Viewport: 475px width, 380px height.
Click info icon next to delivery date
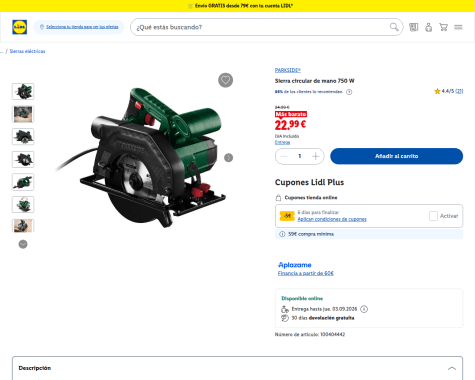(x=364, y=309)
